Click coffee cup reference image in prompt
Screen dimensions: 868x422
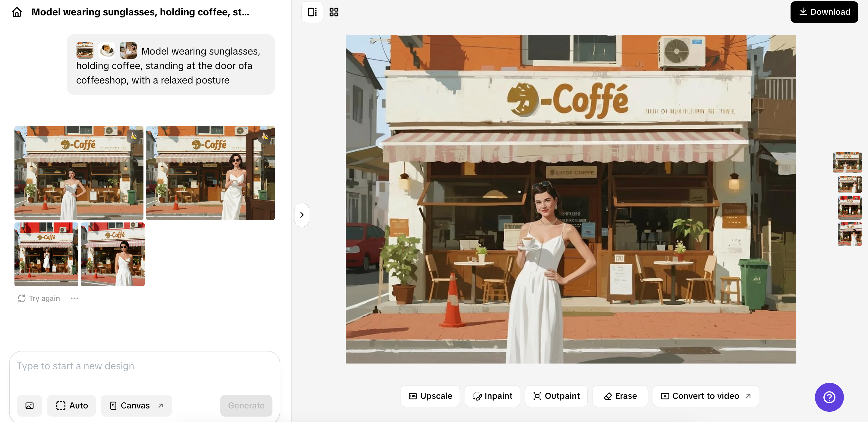click(x=107, y=50)
